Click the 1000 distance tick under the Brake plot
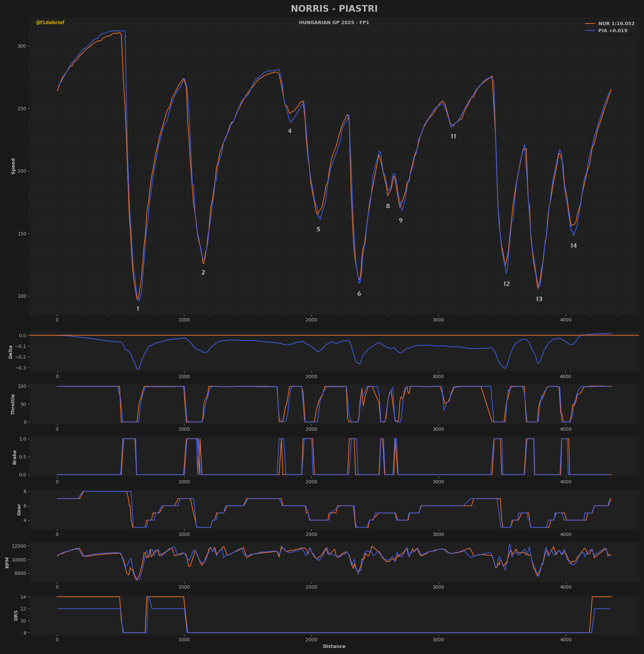Image resolution: width=644 pixels, height=654 pixels. pyautogui.click(x=184, y=482)
